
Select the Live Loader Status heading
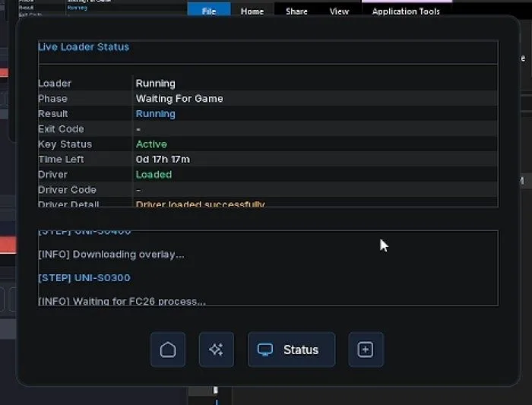pyautogui.click(x=84, y=47)
